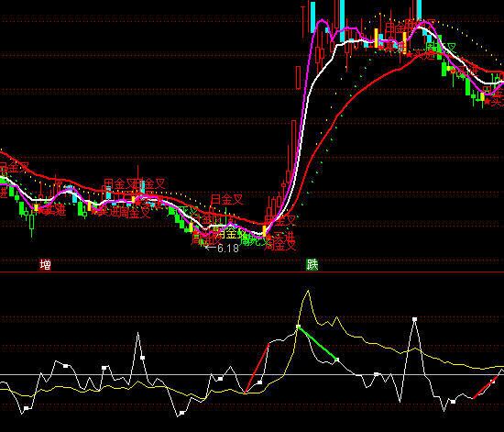
Task: Select the long red uptrend segment before yellow peak
Action: coord(257,368)
